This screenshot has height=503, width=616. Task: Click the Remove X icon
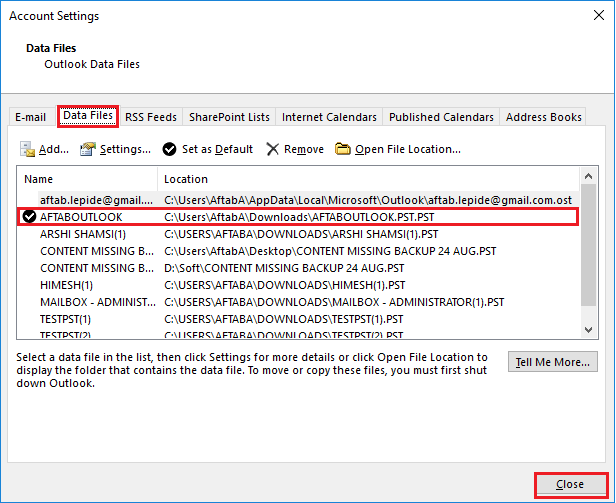tap(272, 149)
